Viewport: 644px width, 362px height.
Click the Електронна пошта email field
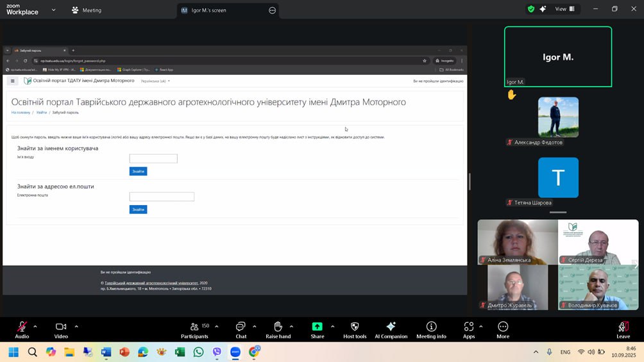point(162,197)
